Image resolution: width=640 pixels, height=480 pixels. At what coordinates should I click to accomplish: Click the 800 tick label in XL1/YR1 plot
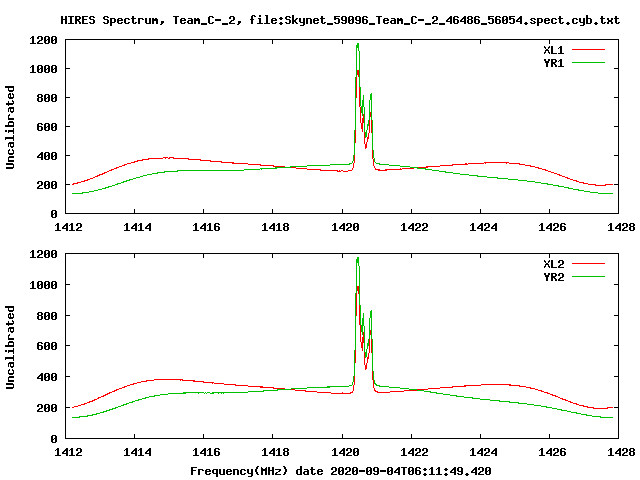pos(47,98)
